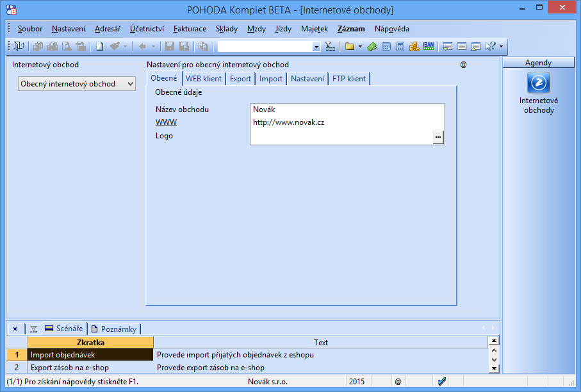Click the small grayed calculator icon

[x=386, y=46]
